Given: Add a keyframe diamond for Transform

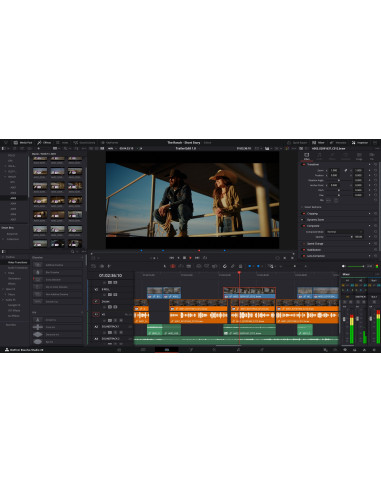Looking at the screenshot, I should tap(369, 165).
